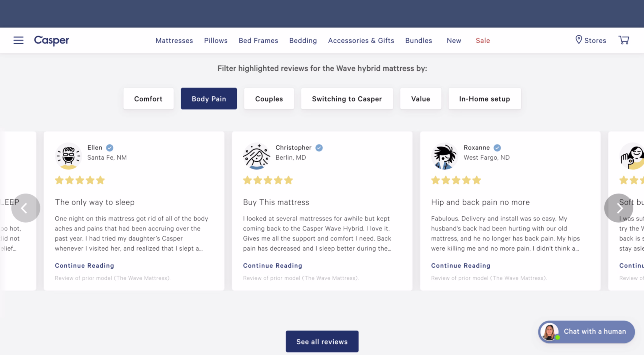The height and width of the screenshot is (355, 644).
Task: Go to previous reviews with left arrow
Action: (25, 208)
